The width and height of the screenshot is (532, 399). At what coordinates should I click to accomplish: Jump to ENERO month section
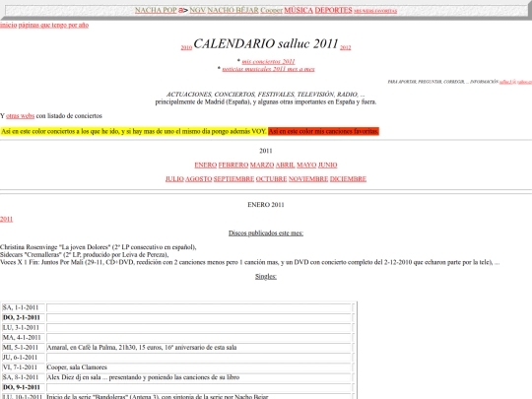pyautogui.click(x=205, y=165)
